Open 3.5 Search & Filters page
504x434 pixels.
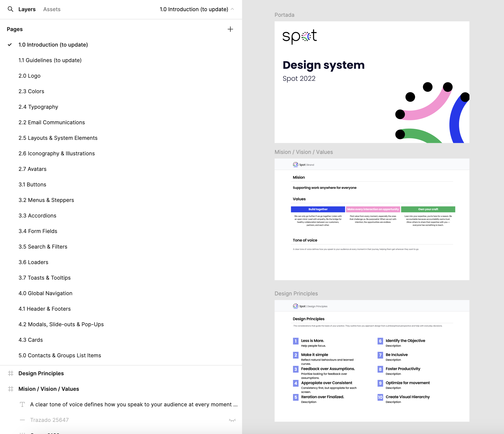[x=43, y=247]
